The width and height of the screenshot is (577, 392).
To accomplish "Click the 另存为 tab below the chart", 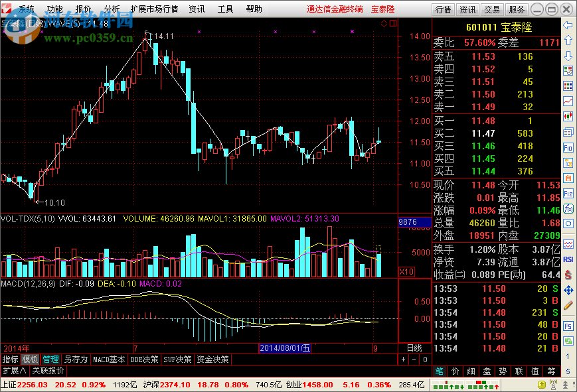I will (x=76, y=359).
